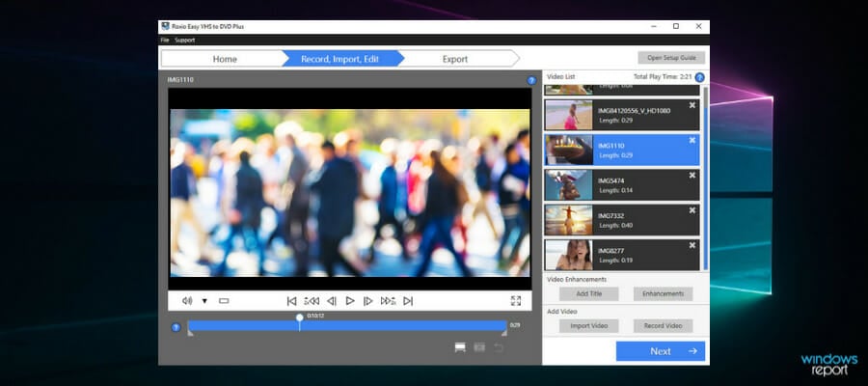This screenshot has width=868, height=386.
Task: Enter fullscreen preview mode
Action: coord(515,301)
